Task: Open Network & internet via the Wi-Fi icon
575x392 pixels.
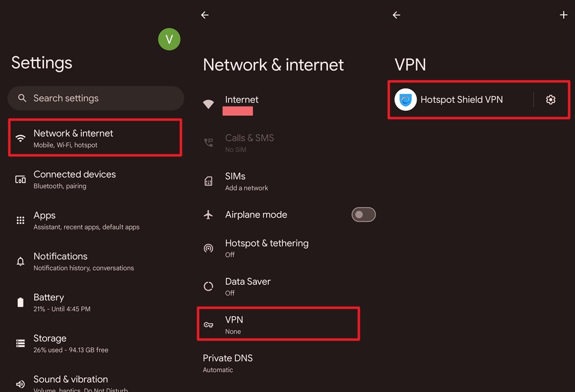Action: pos(20,138)
